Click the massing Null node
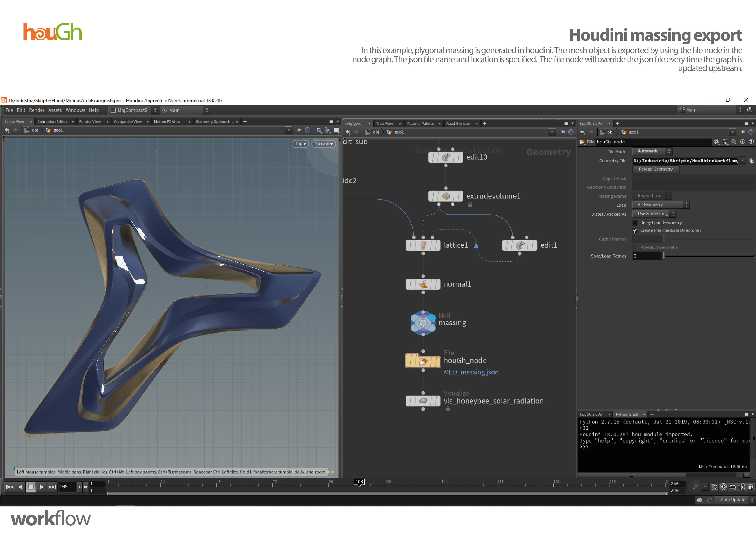The width and height of the screenshot is (756, 534). pos(423,323)
